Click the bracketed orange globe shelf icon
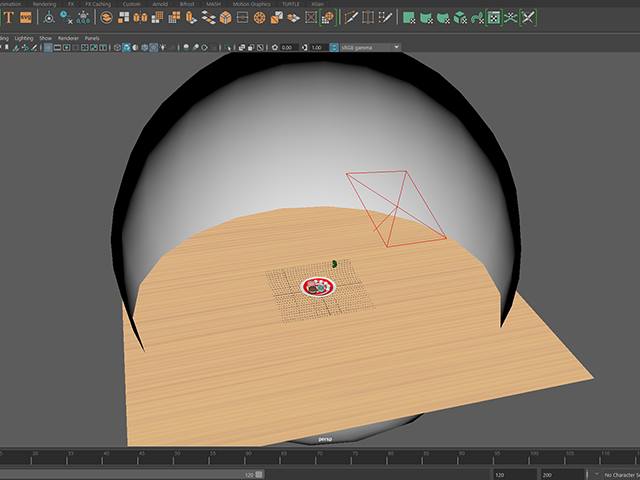This screenshot has height=480, width=640. tap(328, 18)
